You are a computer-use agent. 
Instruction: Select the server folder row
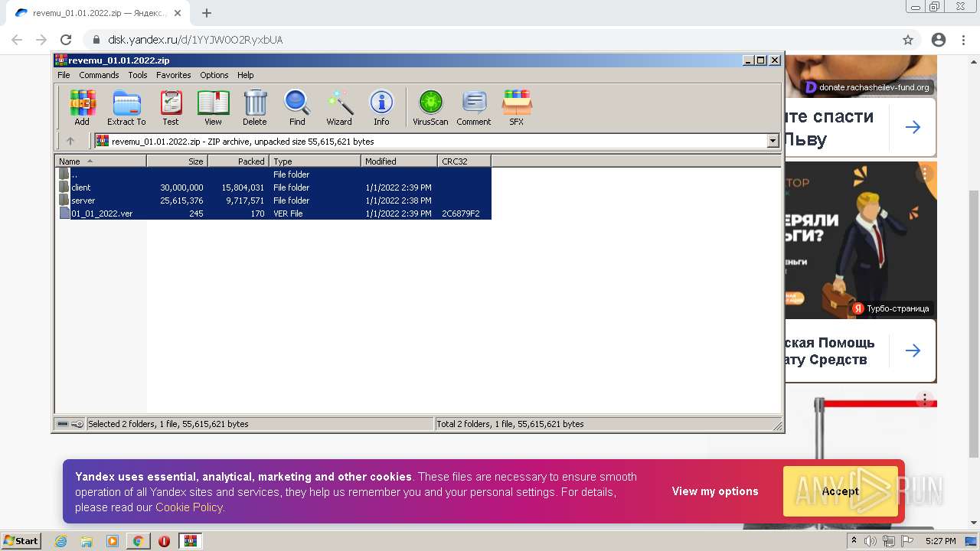point(273,201)
